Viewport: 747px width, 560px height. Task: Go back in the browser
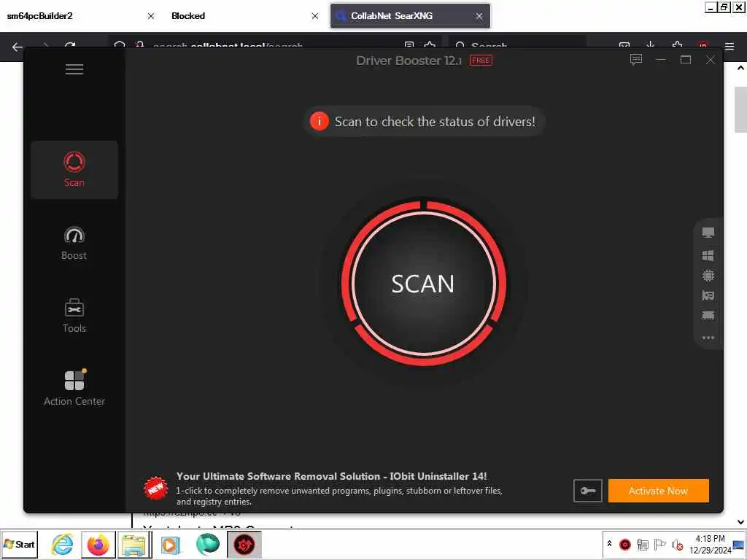pyautogui.click(x=18, y=47)
